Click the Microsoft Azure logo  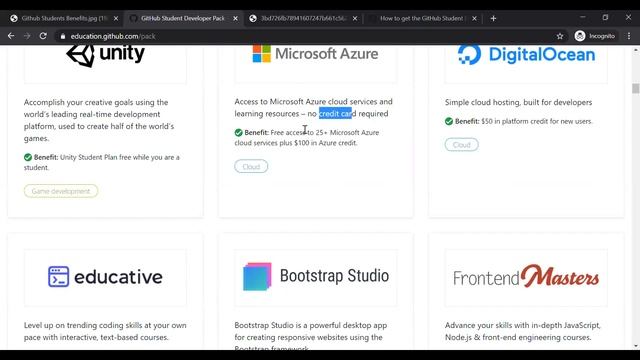click(315, 53)
